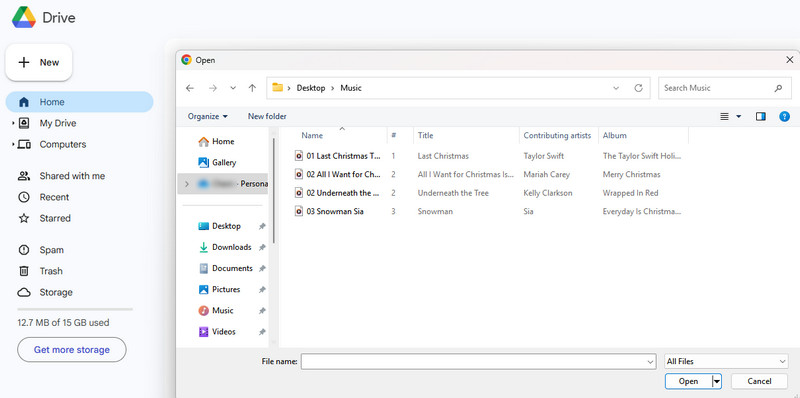Click the change view icon
800x398 pixels.
click(724, 116)
